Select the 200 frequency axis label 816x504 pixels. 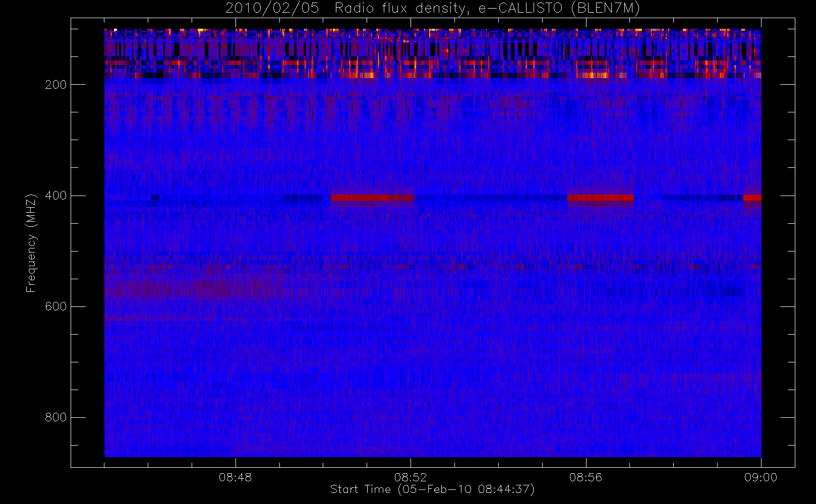click(x=56, y=85)
